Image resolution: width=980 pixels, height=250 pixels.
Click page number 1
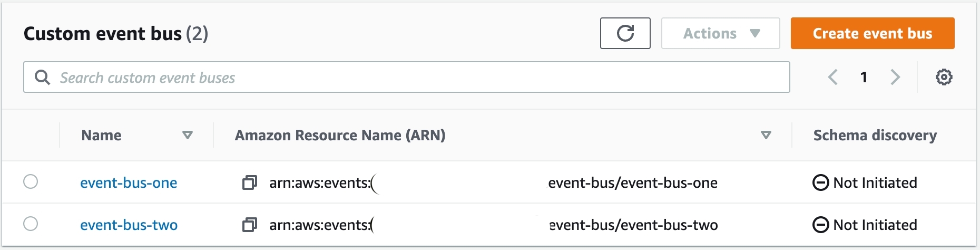[x=864, y=77]
